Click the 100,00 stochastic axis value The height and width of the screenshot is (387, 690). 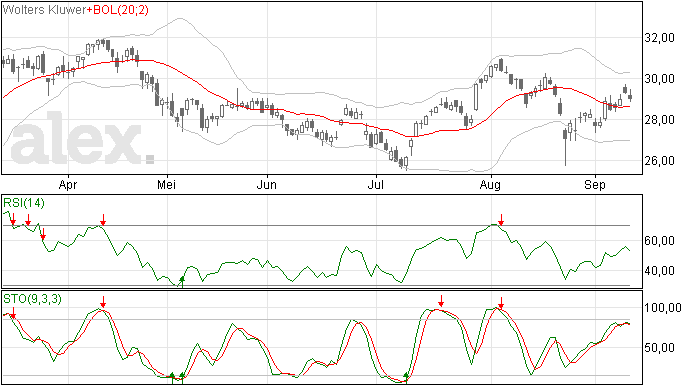663,308
